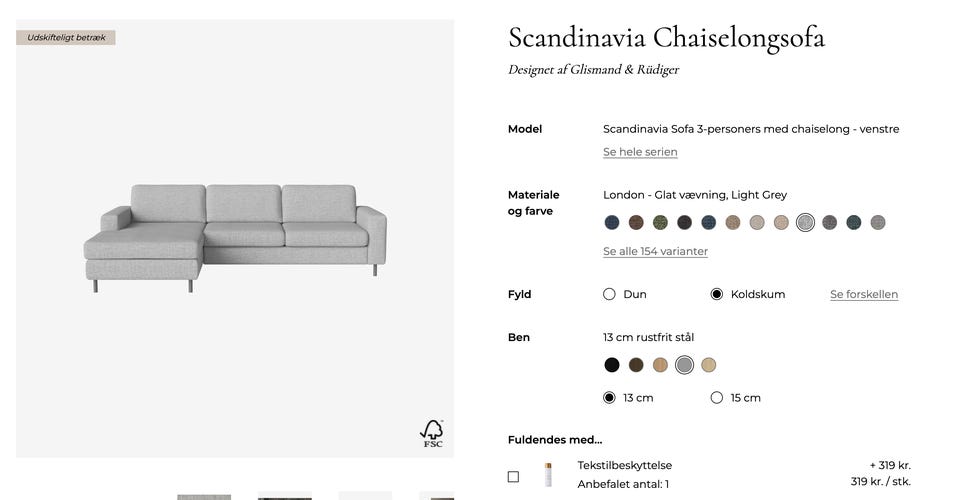Expand 'Se alle 154 varianter' list
Viewport: 960px width, 500px height.
pyautogui.click(x=655, y=252)
